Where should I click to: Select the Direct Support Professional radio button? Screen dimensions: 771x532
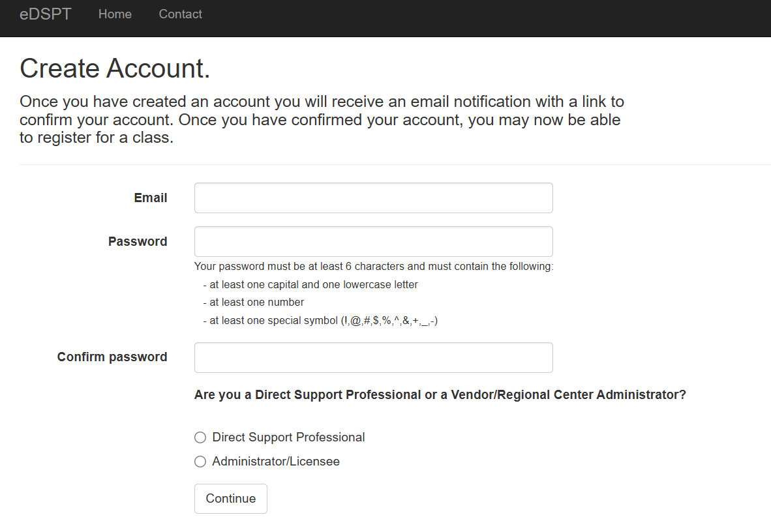pyautogui.click(x=200, y=437)
